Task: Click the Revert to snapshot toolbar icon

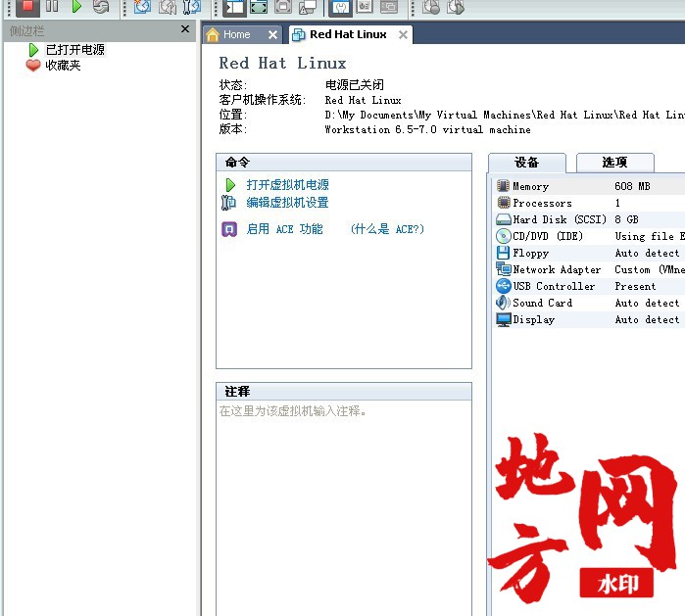Action: click(x=168, y=6)
